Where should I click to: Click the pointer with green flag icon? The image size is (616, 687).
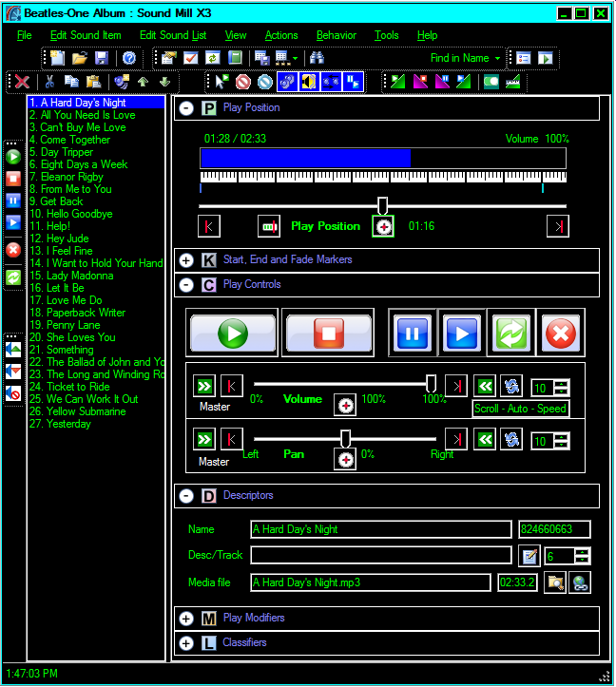pyautogui.click(x=221, y=82)
